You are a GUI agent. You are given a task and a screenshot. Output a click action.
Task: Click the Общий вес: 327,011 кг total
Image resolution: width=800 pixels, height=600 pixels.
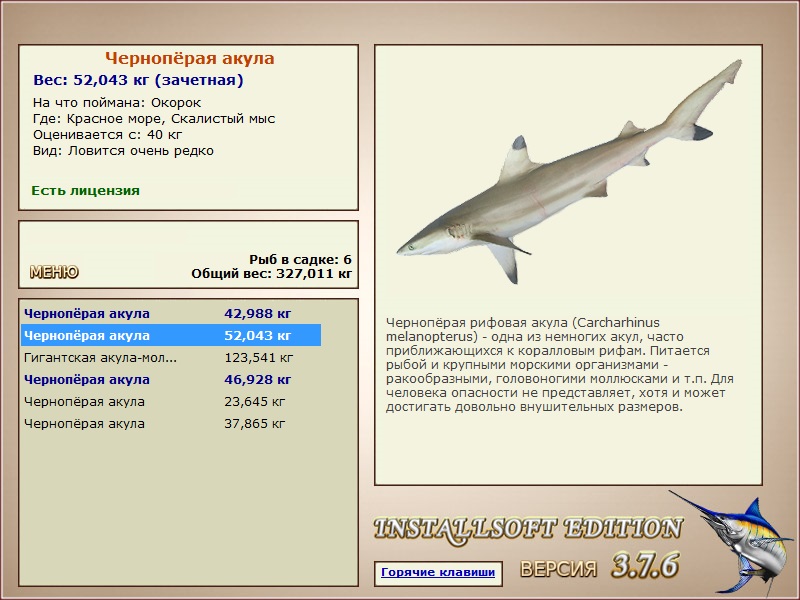click(x=271, y=274)
